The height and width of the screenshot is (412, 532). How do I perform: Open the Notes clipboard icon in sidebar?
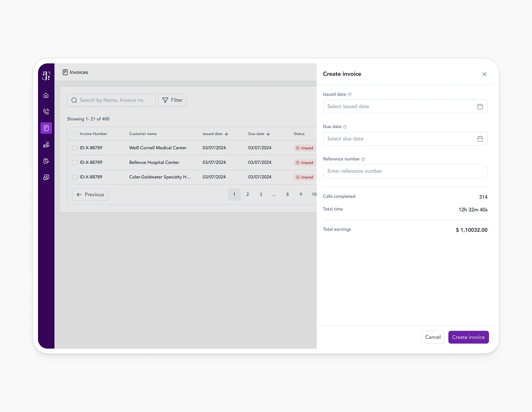coord(46,161)
